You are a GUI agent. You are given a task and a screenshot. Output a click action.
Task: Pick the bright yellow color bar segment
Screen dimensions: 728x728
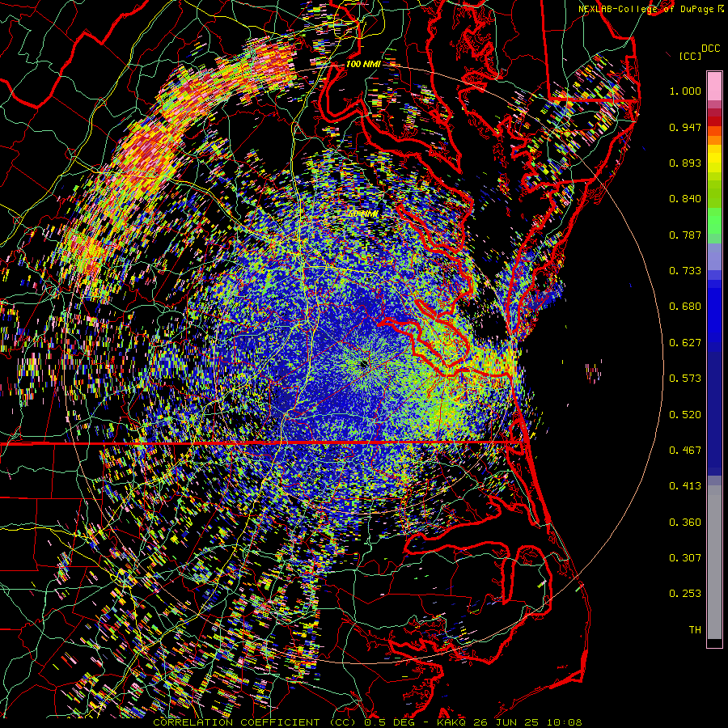tap(714, 159)
